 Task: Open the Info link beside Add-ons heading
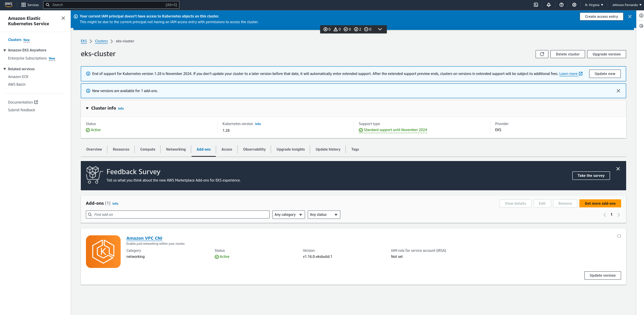[115, 204]
